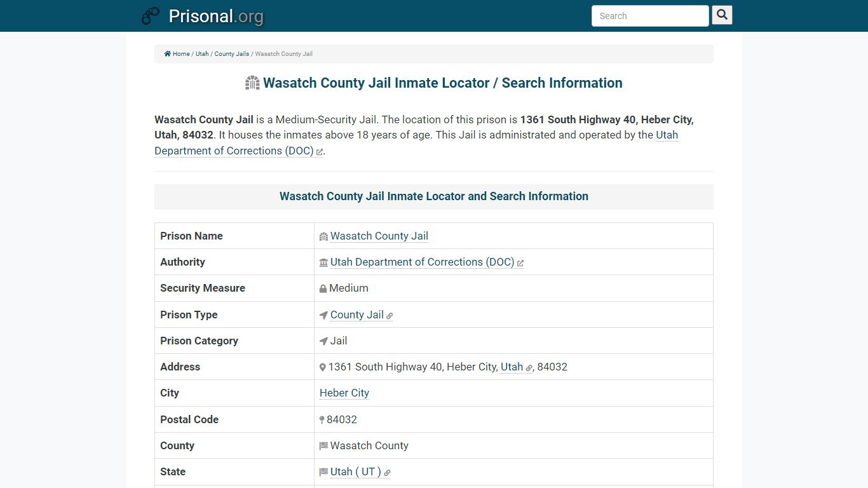Viewport: 868px width, 488px height.
Task: Click the chain link icon after Utah in the Address row
Action: [529, 368]
